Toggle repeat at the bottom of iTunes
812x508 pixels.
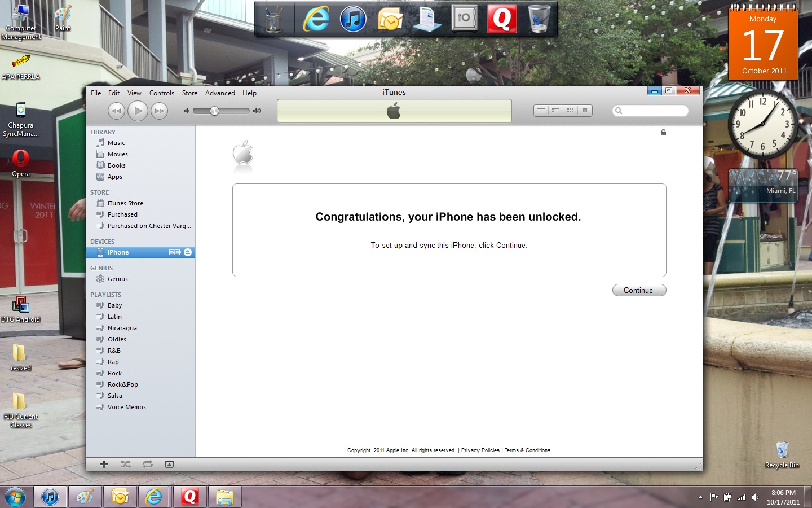[148, 464]
